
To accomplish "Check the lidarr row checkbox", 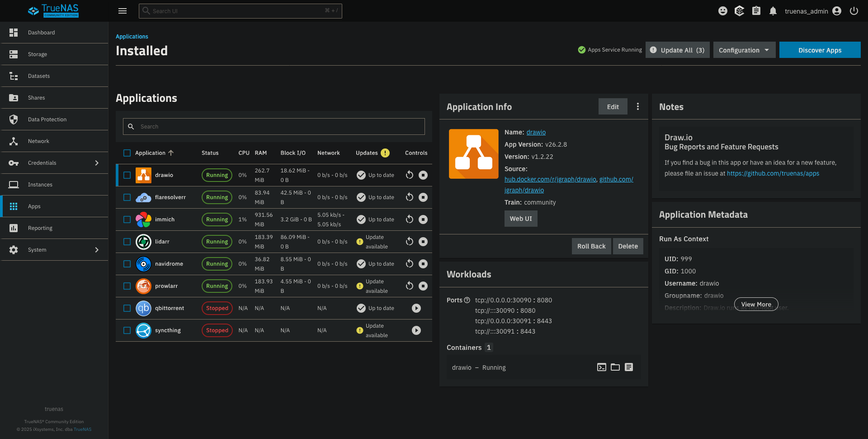I will coord(127,242).
